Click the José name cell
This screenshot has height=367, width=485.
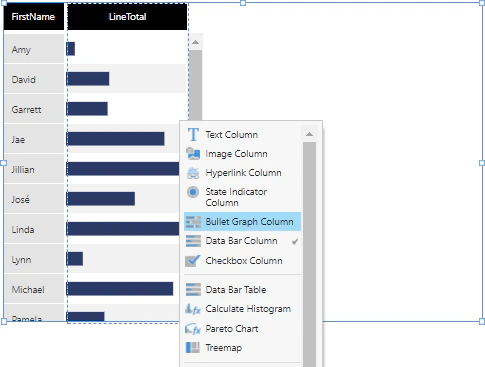pos(34,199)
